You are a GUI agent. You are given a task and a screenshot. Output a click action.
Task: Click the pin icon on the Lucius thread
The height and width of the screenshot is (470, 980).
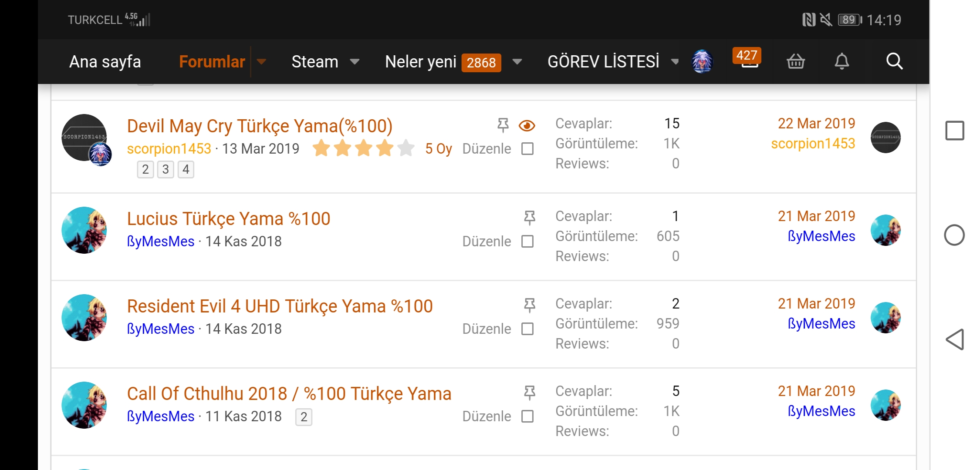(x=529, y=217)
